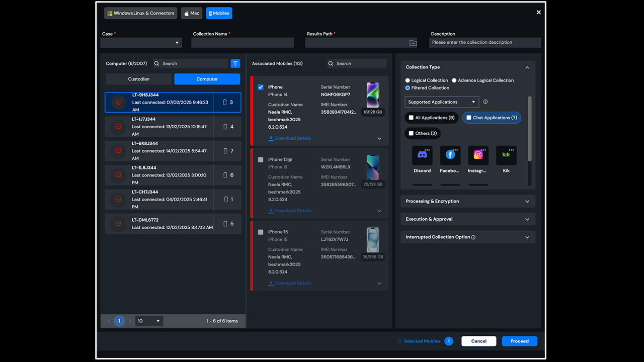Select the Kik application icon
Viewport: 644px width, 362px height.
tap(506, 155)
